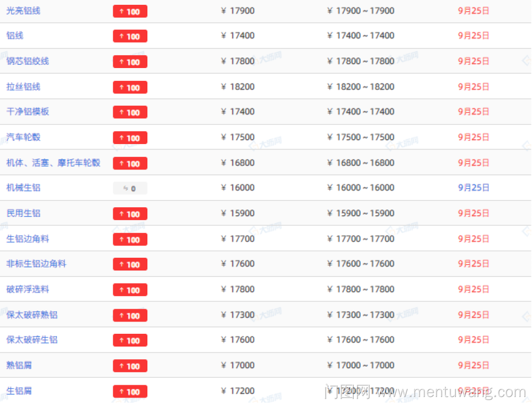Click the gray 0 change badge for 机械生铝
The height and width of the screenshot is (405, 532).
point(130,188)
